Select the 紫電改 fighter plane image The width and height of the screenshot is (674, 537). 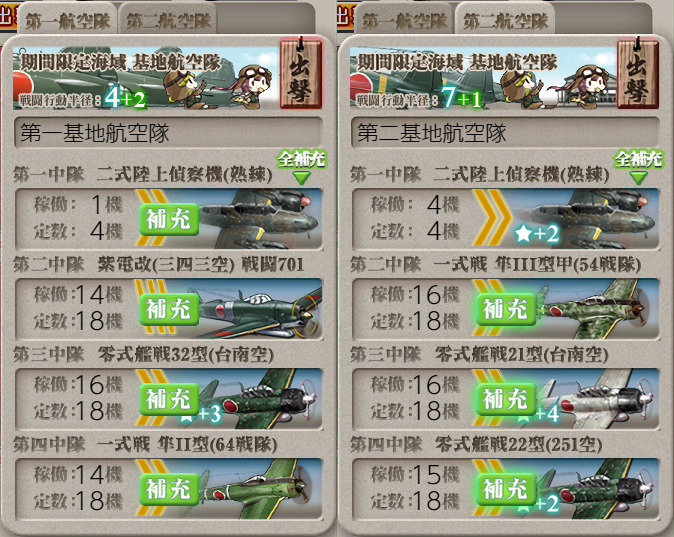tap(260, 309)
